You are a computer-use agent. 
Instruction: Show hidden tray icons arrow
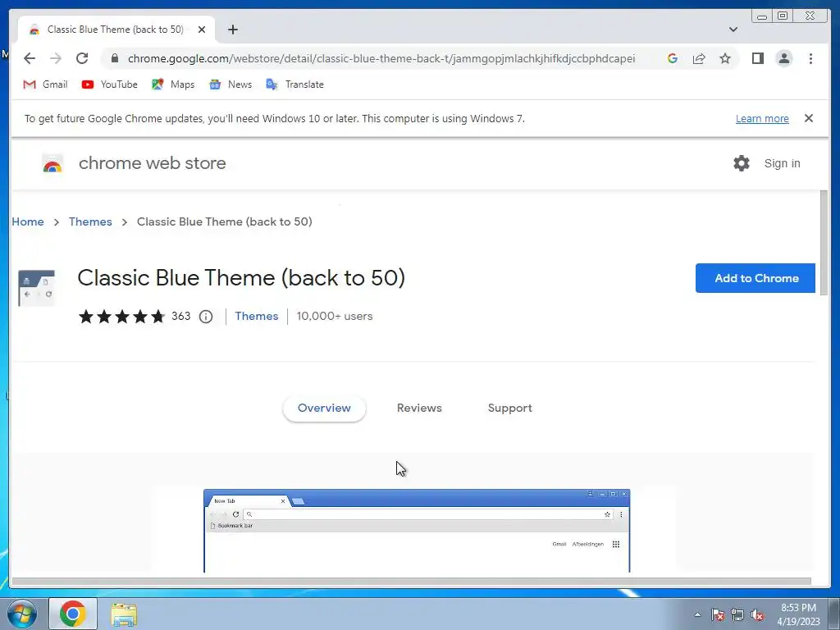coord(697,614)
